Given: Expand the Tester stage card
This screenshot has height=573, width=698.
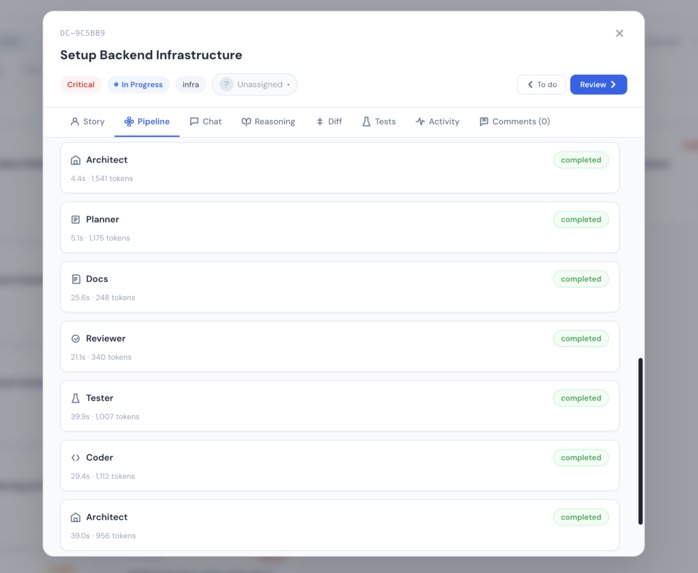Looking at the screenshot, I should click(x=340, y=406).
